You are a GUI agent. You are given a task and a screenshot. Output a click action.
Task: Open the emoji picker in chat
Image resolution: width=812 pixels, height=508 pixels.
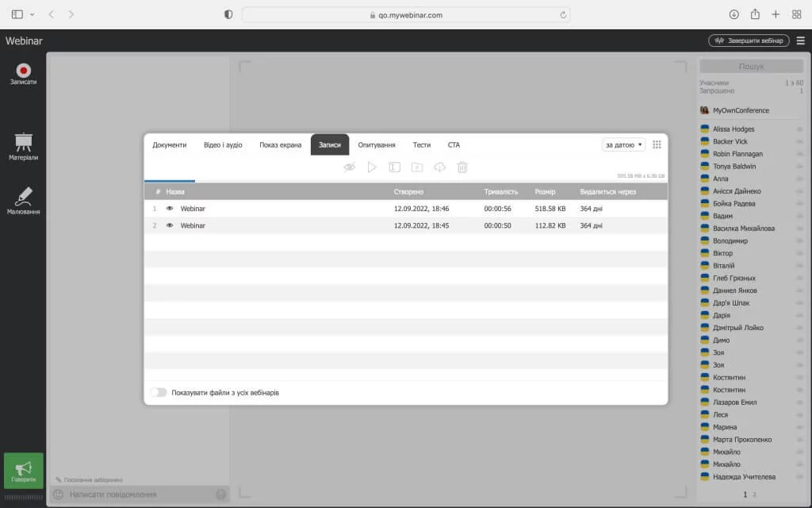(58, 495)
